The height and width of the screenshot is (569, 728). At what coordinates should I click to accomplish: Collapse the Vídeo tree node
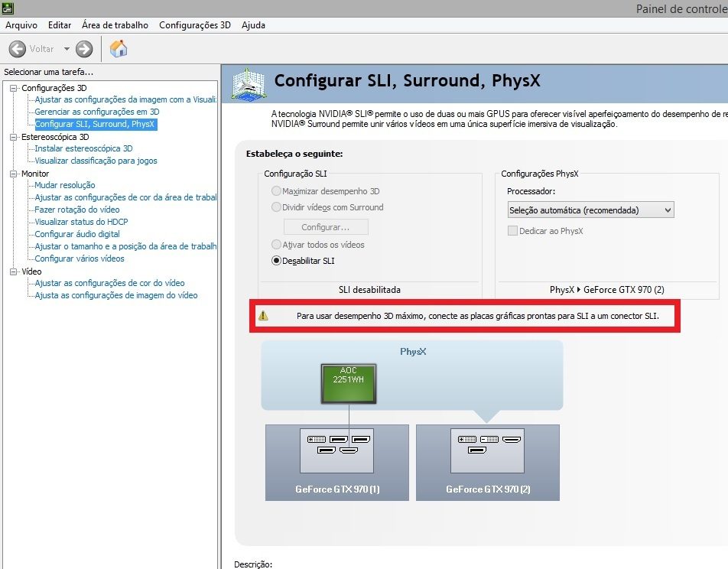tap(13, 271)
